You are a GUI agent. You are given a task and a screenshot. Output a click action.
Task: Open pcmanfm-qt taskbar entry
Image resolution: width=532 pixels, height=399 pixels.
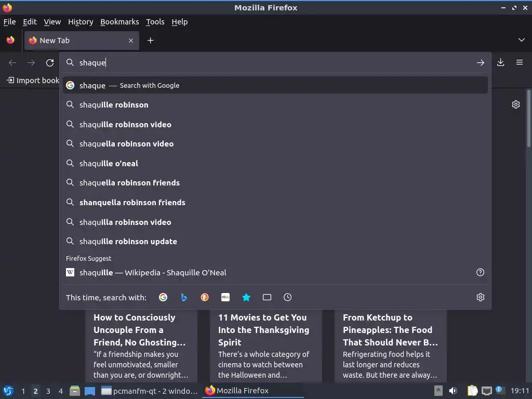pyautogui.click(x=149, y=391)
